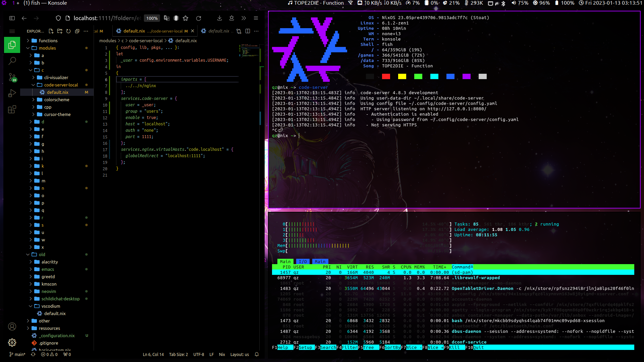Click the tracking protection shield icon
The image size is (644, 362).
pyautogui.click(x=58, y=18)
